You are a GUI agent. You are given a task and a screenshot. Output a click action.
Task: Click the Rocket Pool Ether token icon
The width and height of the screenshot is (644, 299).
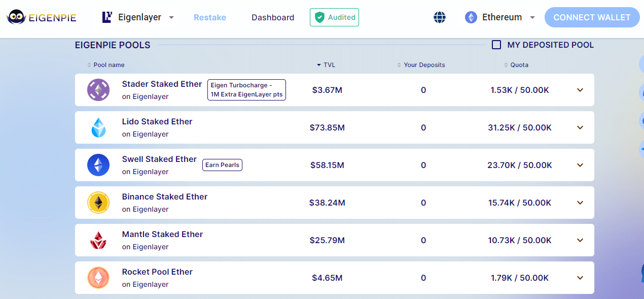pos(98,278)
